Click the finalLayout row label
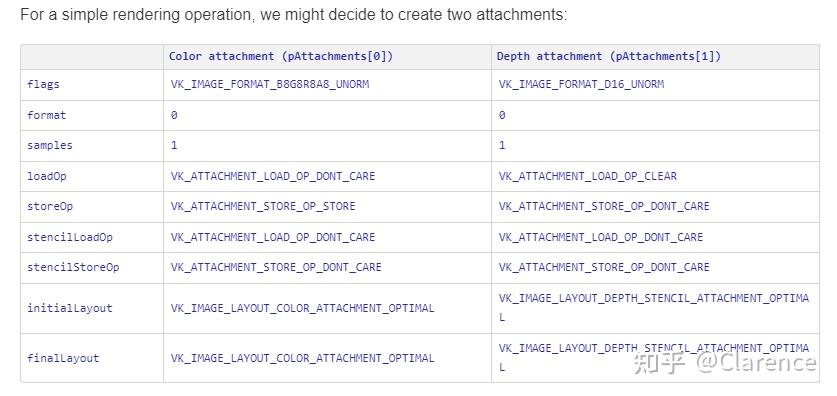 click(x=63, y=358)
